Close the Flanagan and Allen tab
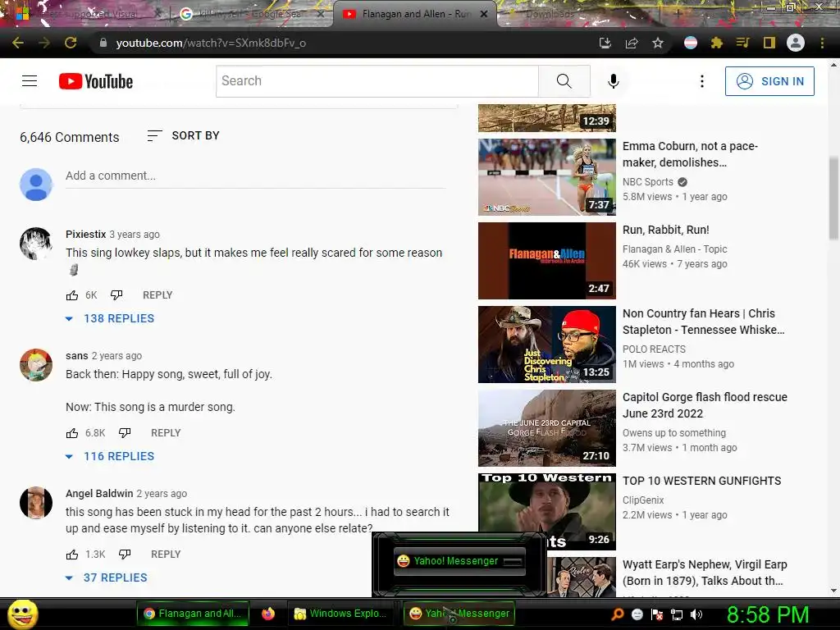Screen dimensions: 840x630 pos(484,14)
